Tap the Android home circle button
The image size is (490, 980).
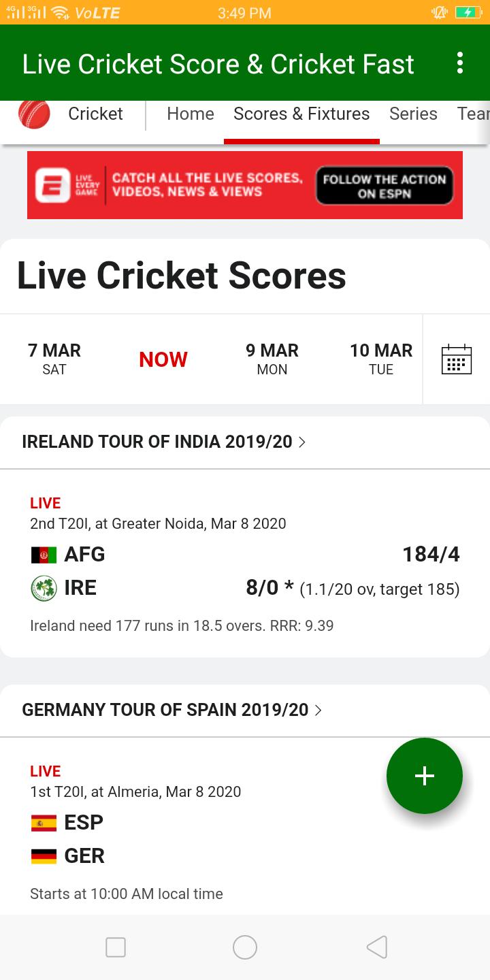coord(245,947)
